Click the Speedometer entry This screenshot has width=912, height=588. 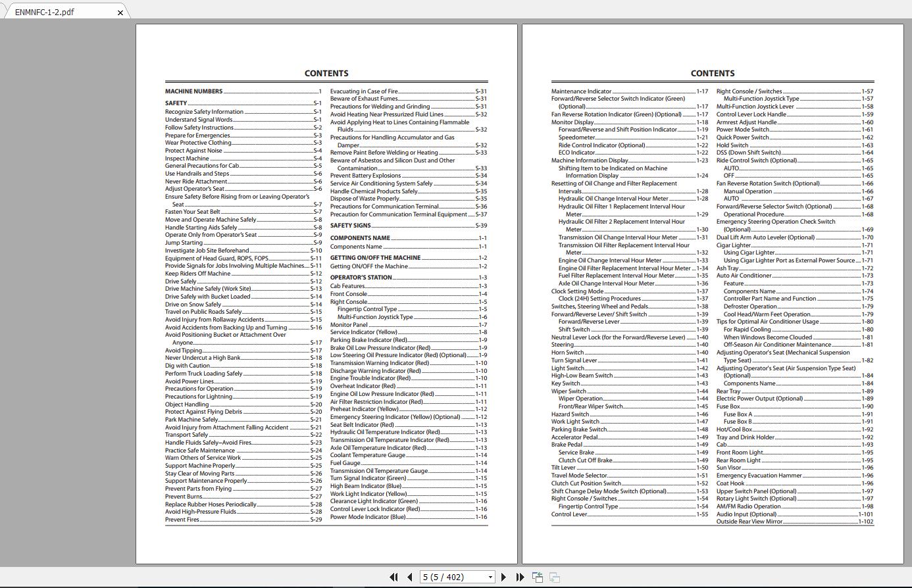tap(634, 137)
